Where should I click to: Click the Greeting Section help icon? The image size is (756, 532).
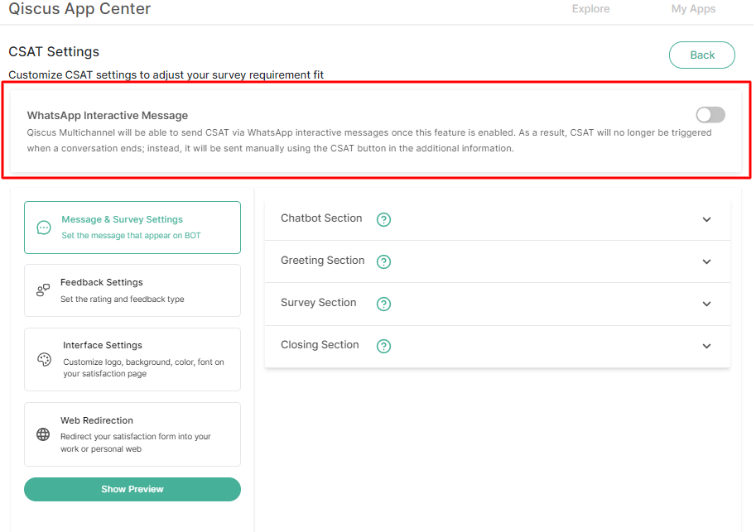(383, 261)
